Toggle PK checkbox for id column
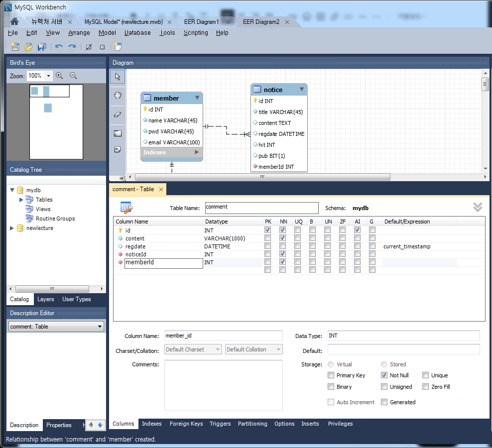The image size is (492, 448). tap(267, 230)
